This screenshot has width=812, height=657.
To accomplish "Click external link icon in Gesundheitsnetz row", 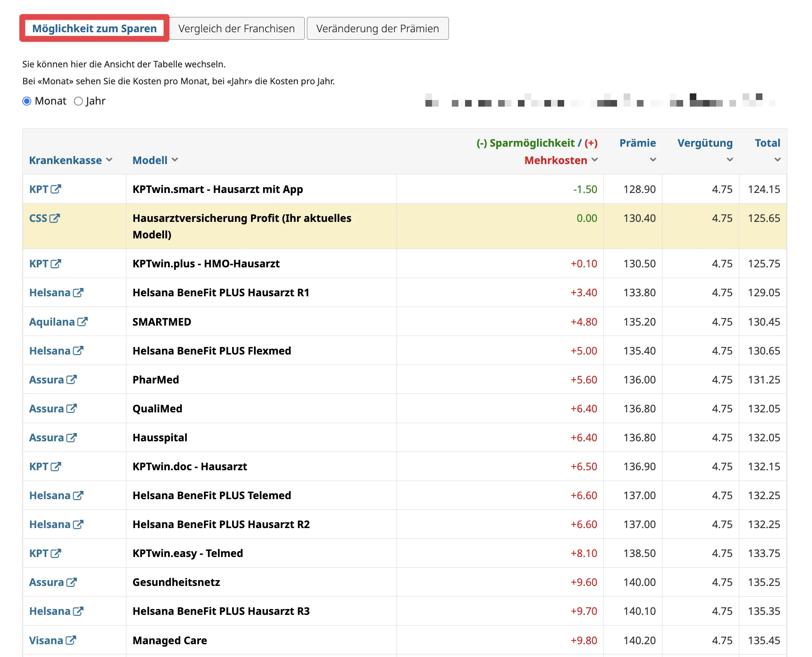I will point(71,582).
